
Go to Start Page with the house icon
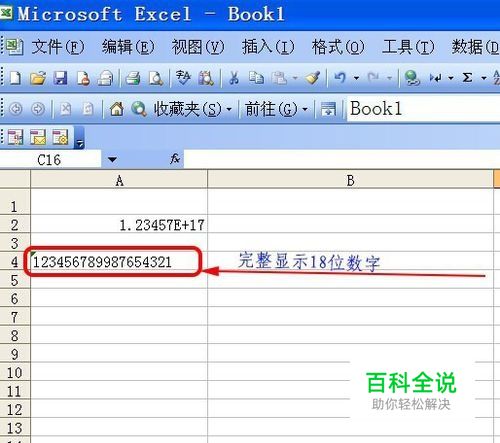point(117,109)
